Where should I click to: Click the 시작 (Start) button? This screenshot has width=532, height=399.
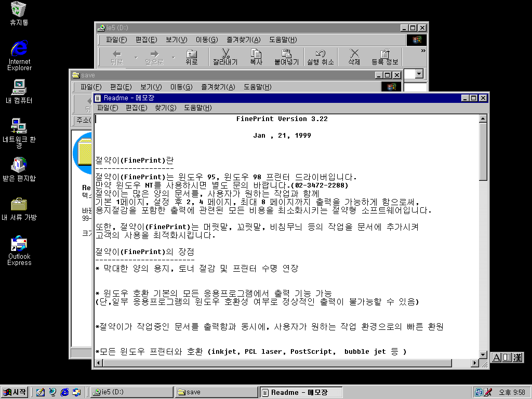click(x=14, y=392)
